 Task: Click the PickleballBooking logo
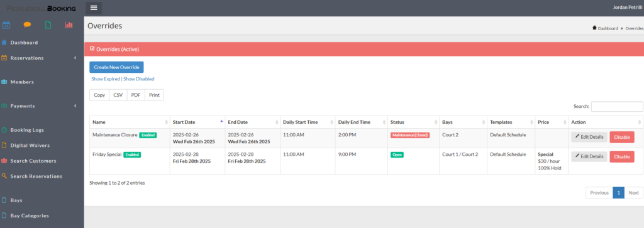click(x=41, y=8)
